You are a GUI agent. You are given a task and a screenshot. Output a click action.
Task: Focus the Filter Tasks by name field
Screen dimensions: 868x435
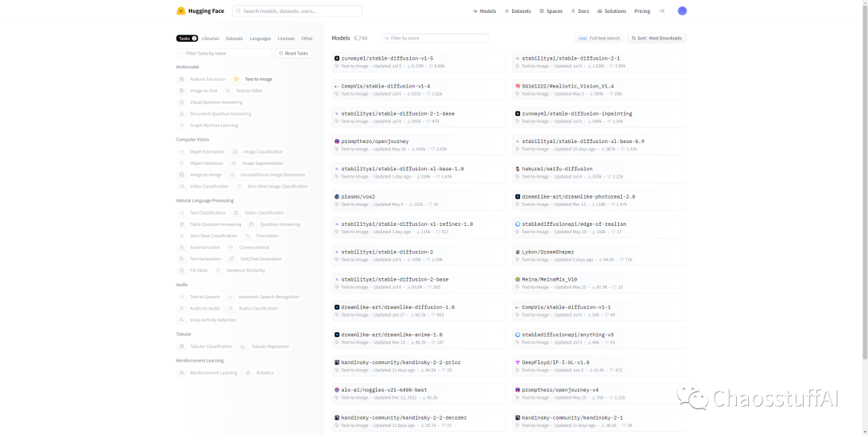click(x=224, y=53)
